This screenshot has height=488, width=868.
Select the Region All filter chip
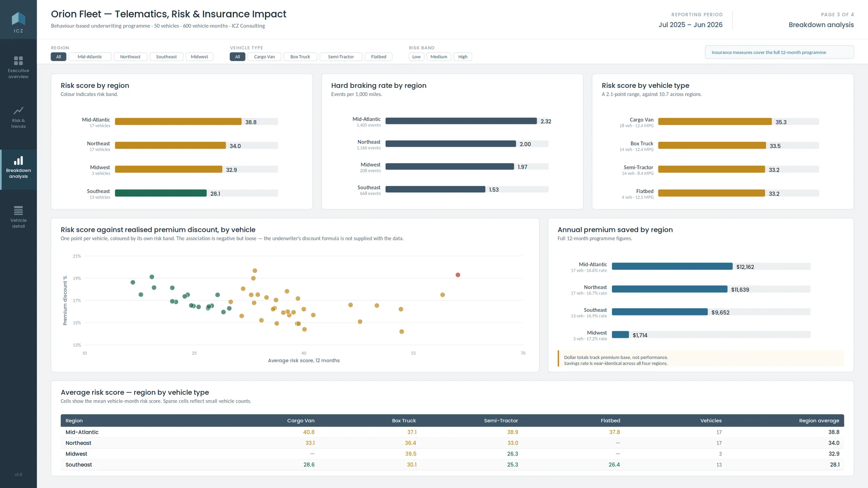(59, 57)
